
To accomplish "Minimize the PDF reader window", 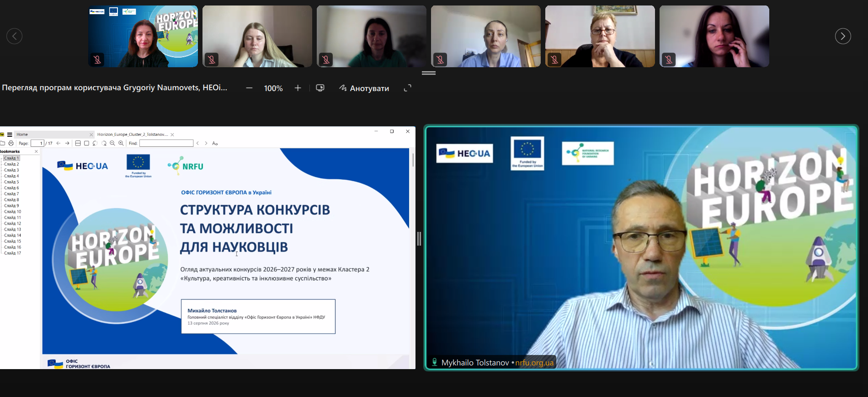I will [376, 131].
